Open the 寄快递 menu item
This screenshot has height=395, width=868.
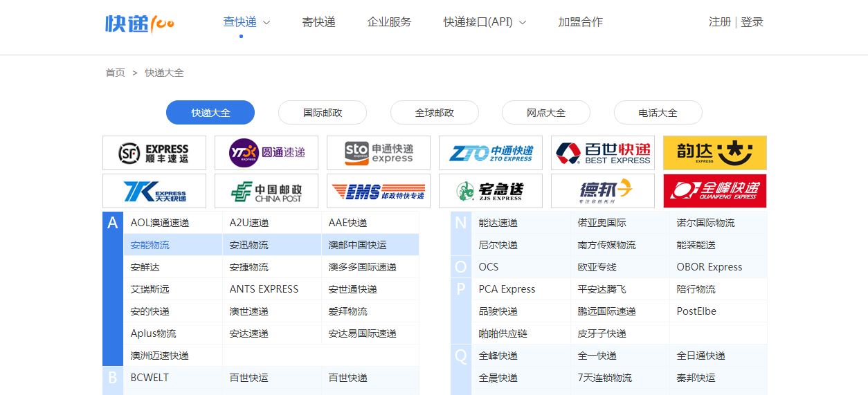(318, 22)
